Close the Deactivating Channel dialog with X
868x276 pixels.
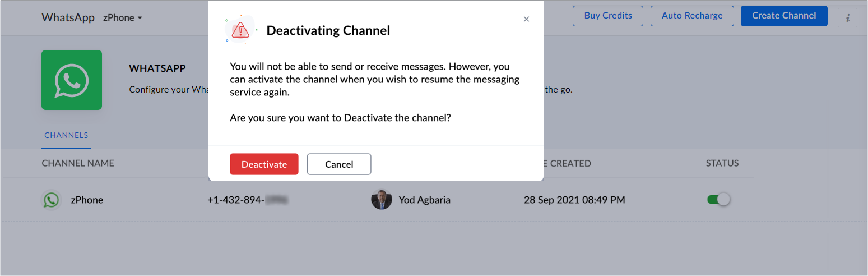526,19
